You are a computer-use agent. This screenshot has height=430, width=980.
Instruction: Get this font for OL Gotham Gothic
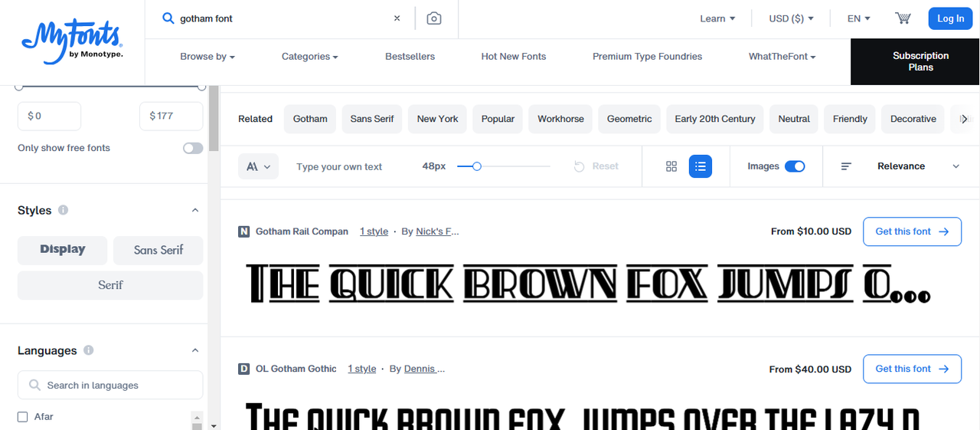pos(912,369)
